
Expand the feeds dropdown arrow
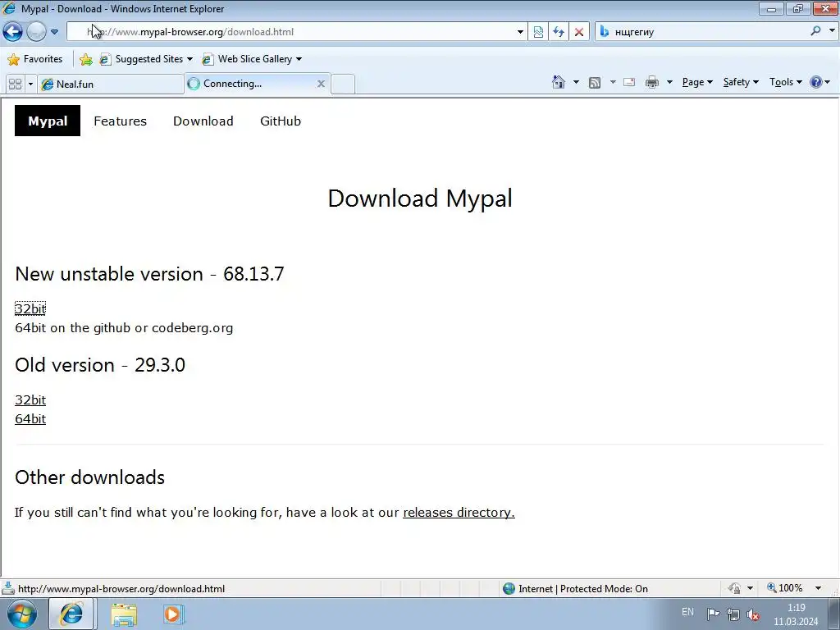click(613, 82)
